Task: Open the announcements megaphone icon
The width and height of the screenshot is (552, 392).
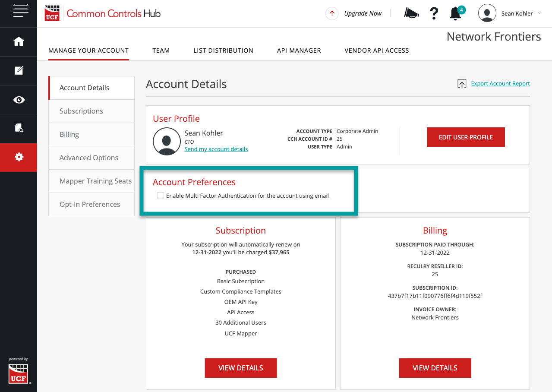Action: click(x=410, y=13)
